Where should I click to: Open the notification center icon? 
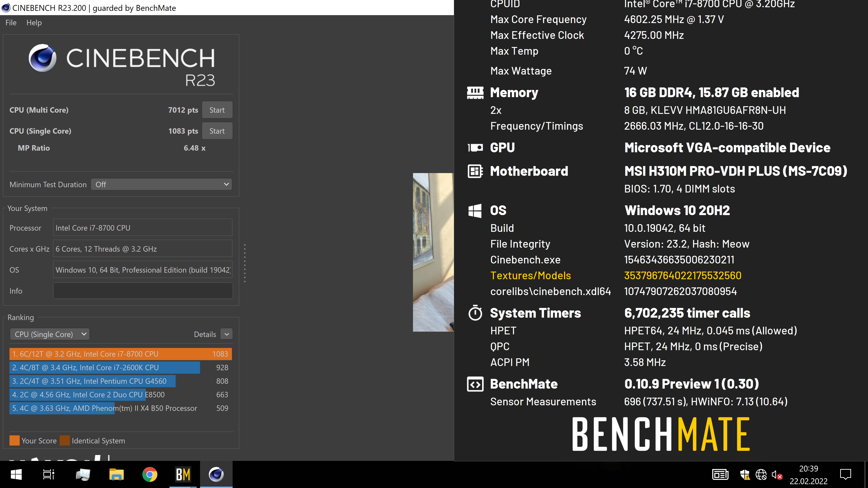point(846,474)
